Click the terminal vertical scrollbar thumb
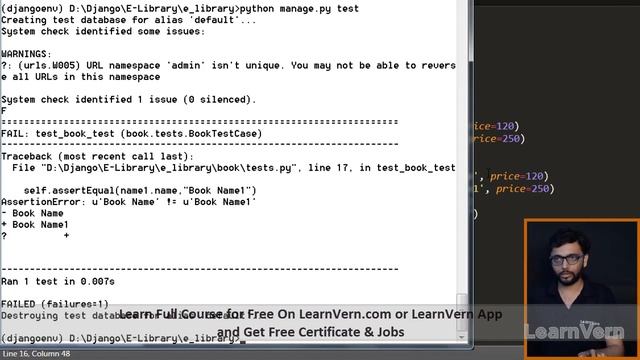640x360 pixels. [x=462, y=312]
